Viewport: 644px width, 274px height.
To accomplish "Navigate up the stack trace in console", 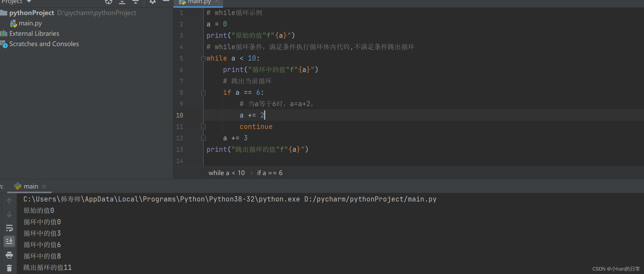I will click(x=9, y=201).
